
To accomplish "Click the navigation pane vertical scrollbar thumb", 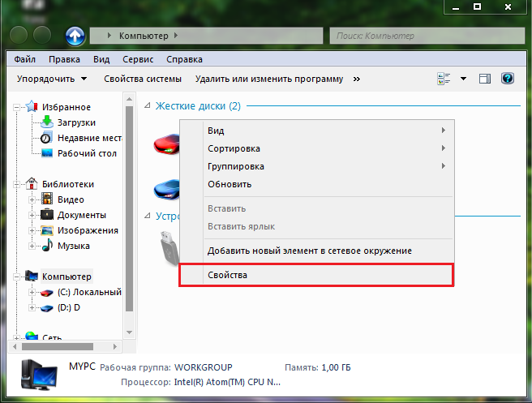I will coord(129,208).
